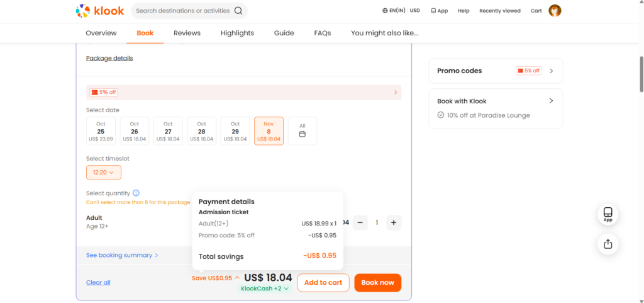Click the floating share icon

pyautogui.click(x=608, y=244)
